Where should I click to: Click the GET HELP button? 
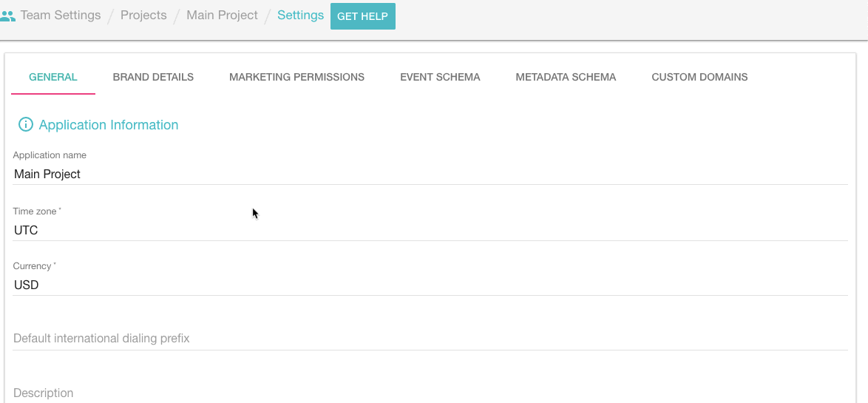[x=362, y=16]
